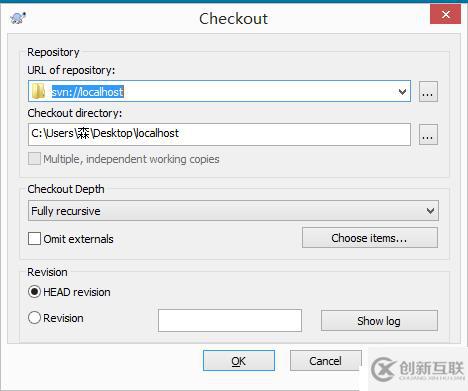Click the svn://localhost URL text field
The image size is (468, 391).
click(220, 91)
